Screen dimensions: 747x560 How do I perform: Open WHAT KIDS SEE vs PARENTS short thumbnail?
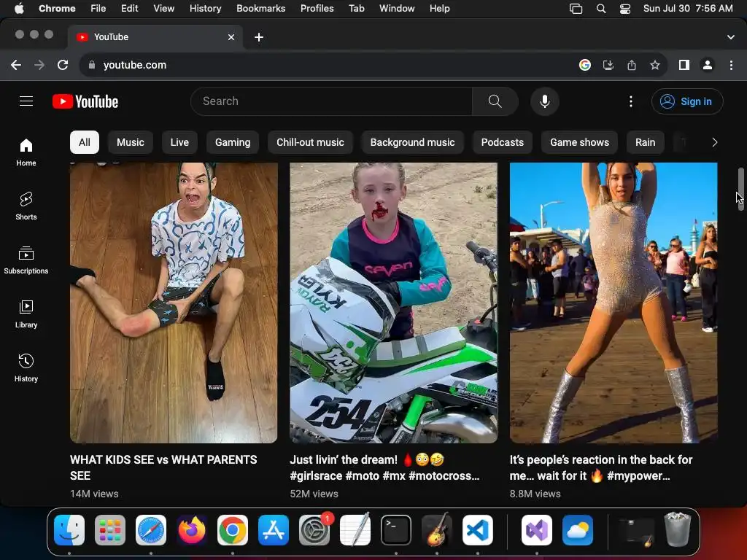click(x=174, y=303)
